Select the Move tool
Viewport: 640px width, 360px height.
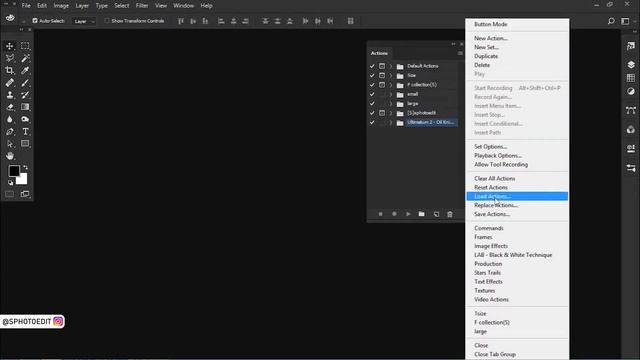[10, 46]
